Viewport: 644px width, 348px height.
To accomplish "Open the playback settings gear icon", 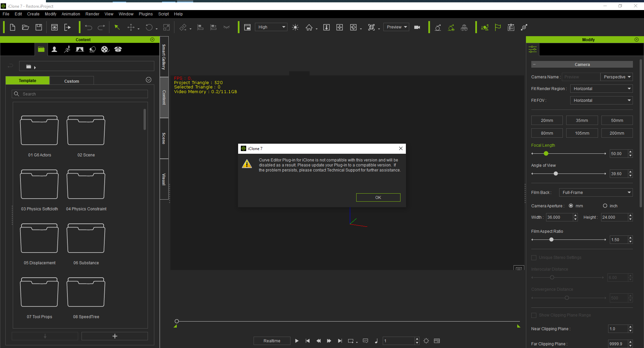I will coord(426,341).
